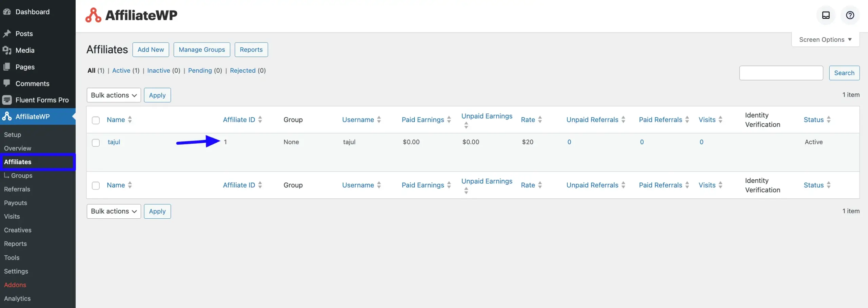
Task: Toggle select-all checkbox in table footer
Action: (96, 185)
